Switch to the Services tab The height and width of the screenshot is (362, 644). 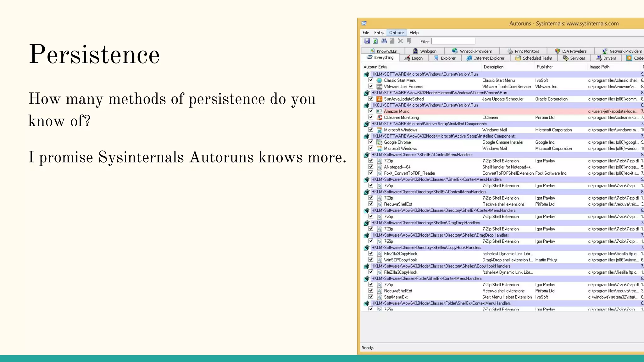(574, 58)
